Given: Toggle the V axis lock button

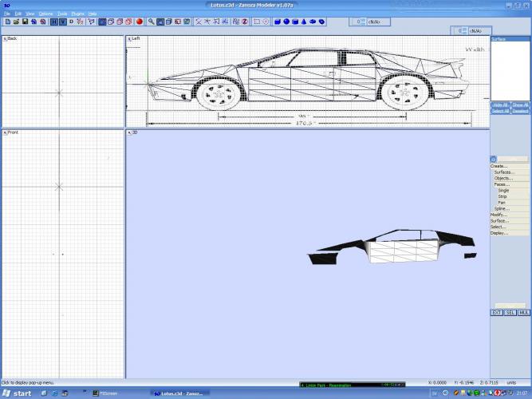Looking at the screenshot, I should (62, 22).
